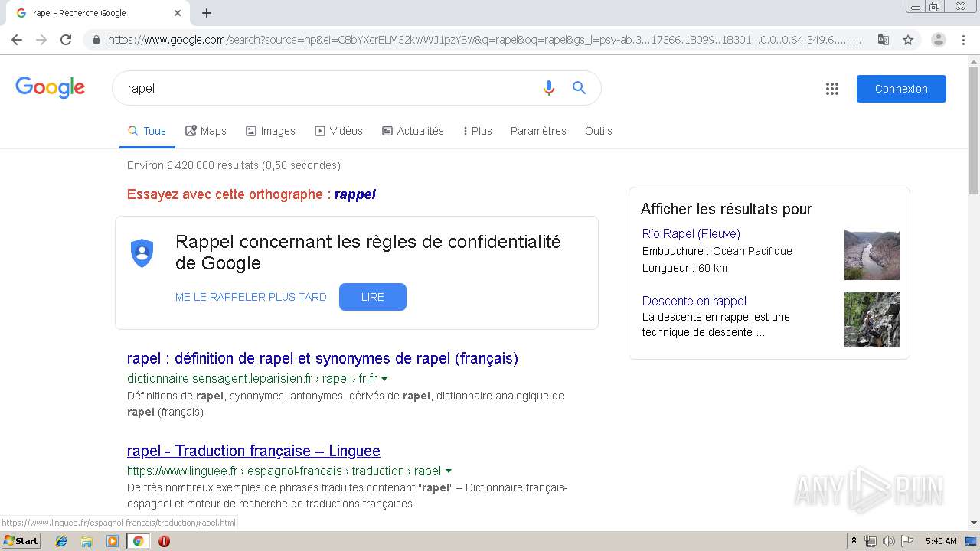Switch to the Actualités tab
980x551 pixels.
click(x=413, y=131)
